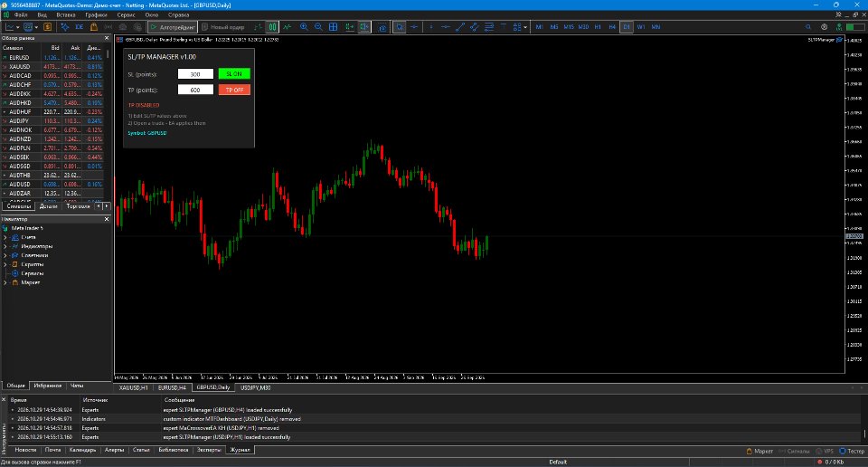Screen dimensions: 868x467
Task: Select EURUSD row in Market Watch
Action: (53, 58)
